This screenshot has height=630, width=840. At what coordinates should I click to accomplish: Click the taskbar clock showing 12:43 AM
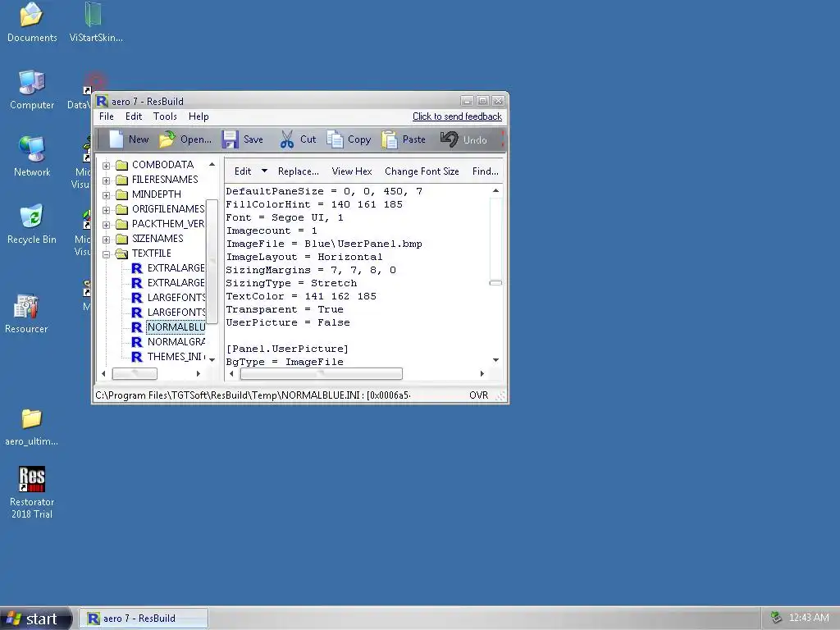coord(809,618)
